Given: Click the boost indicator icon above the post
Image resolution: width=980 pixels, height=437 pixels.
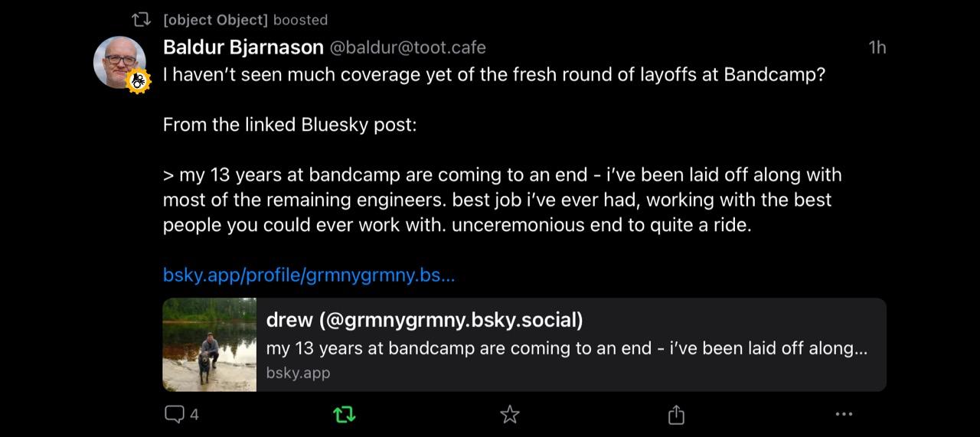Looking at the screenshot, I should (141, 19).
